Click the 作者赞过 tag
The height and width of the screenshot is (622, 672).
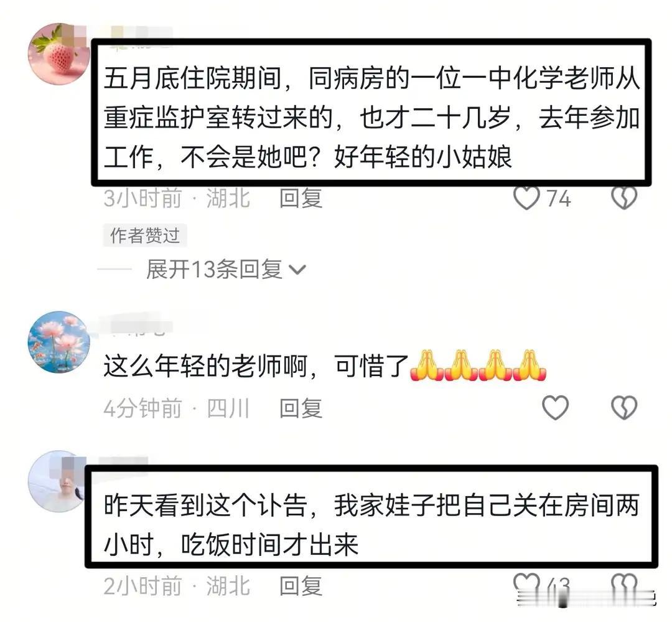click(x=145, y=235)
